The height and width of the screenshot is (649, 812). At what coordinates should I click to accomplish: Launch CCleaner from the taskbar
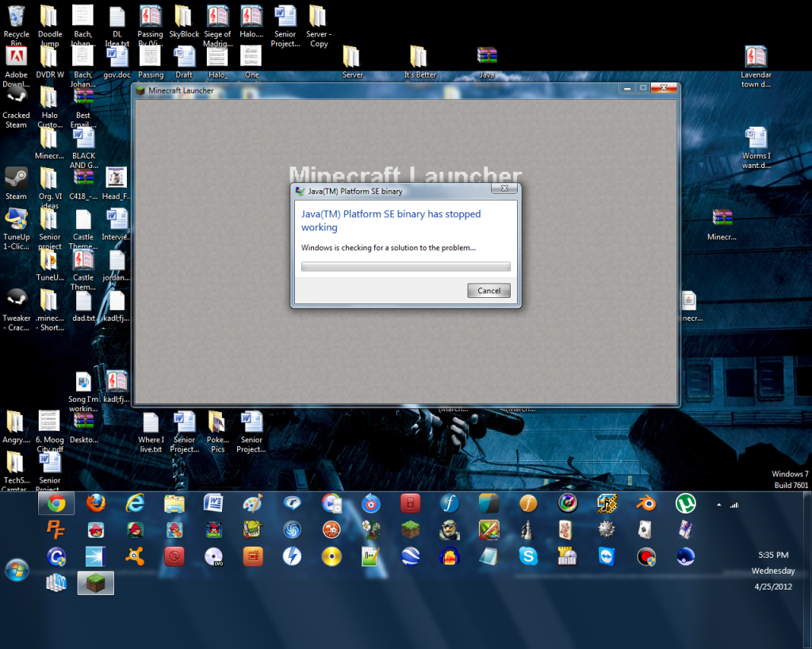[56, 556]
